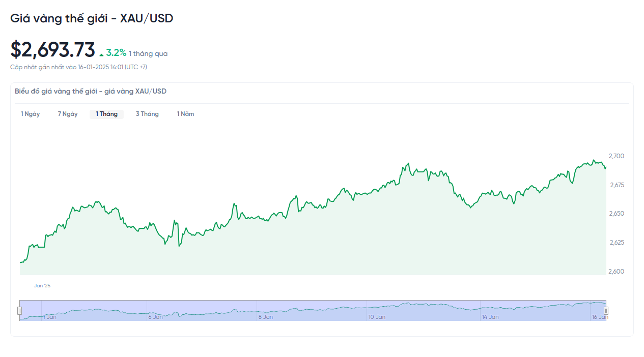Viewport: 644px width, 357px height.
Task: Click the 3.2% change indicator
Action: coord(116,53)
